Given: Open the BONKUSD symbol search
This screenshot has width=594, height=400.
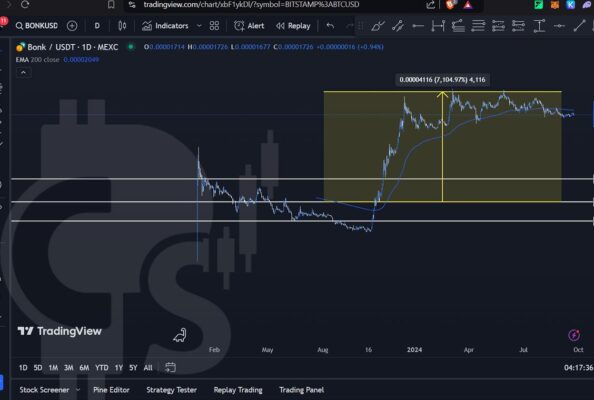Looking at the screenshot, I should pos(37,26).
